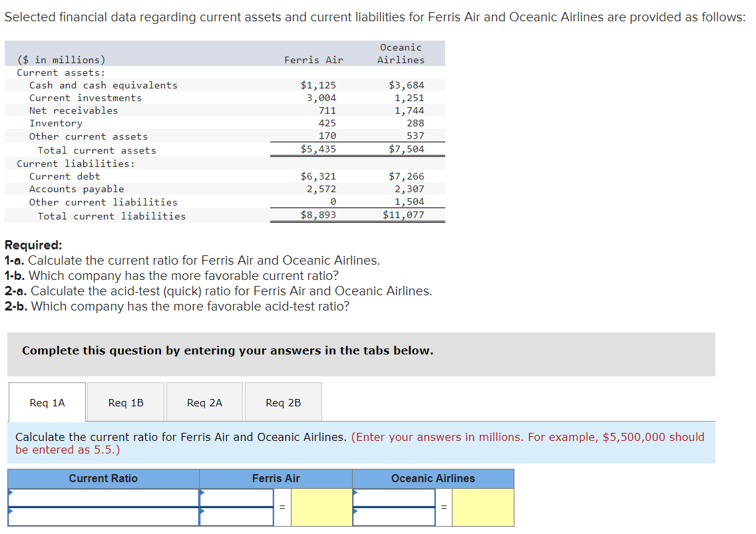The image size is (756, 534).
Task: Switch to the Req 1B tab
Action: click(x=126, y=402)
